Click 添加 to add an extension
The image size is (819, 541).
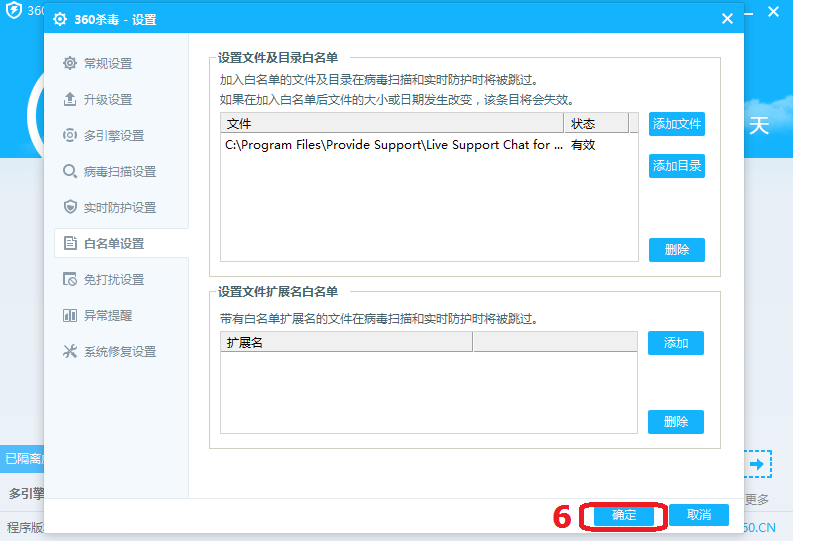click(675, 343)
